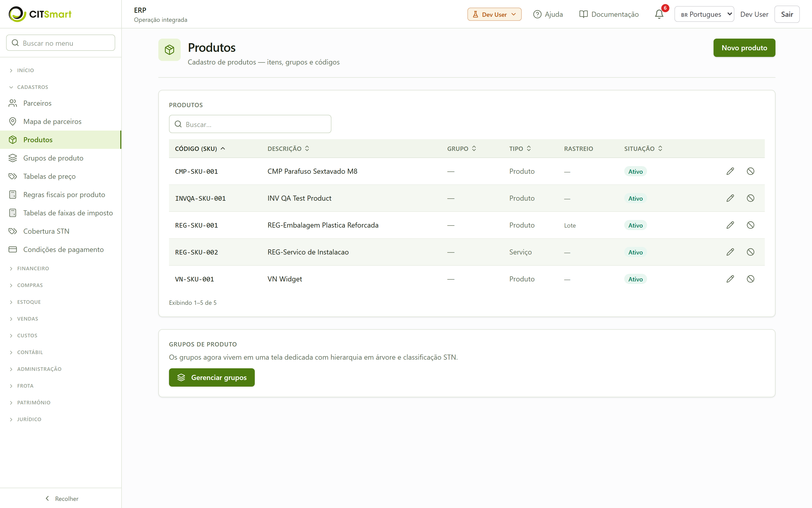The width and height of the screenshot is (812, 508).
Task: Open Portugues language selector
Action: [704, 14]
